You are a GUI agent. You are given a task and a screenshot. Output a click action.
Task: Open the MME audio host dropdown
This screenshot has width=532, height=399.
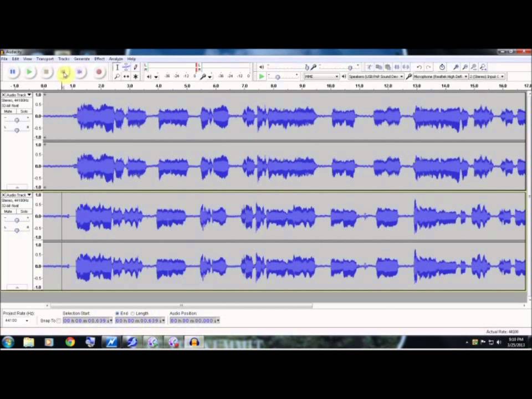point(321,76)
